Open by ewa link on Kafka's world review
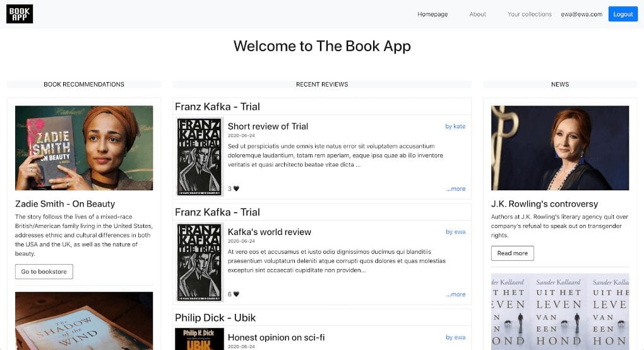The width and height of the screenshot is (644, 350). coord(456,232)
